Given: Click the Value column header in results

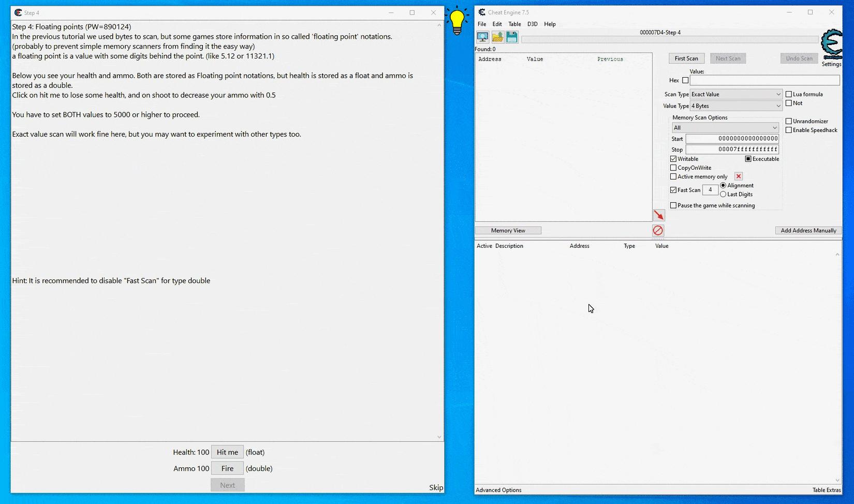Looking at the screenshot, I should [x=535, y=59].
